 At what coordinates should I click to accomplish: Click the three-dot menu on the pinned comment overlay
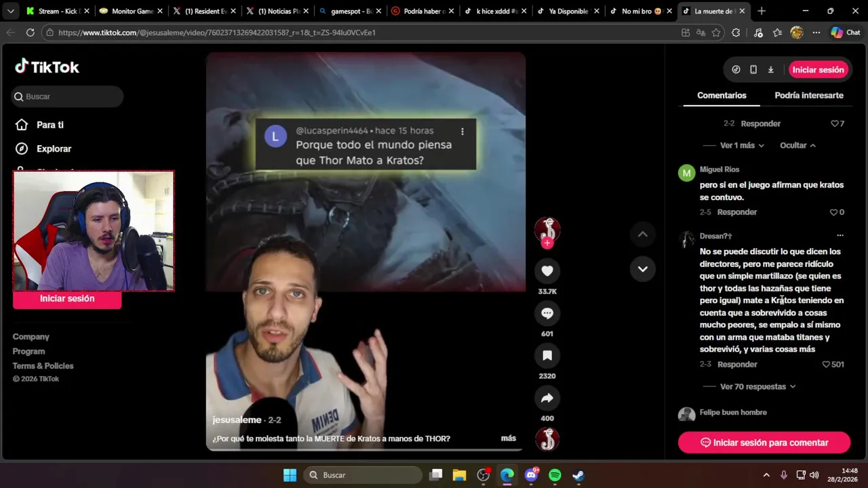click(x=462, y=131)
